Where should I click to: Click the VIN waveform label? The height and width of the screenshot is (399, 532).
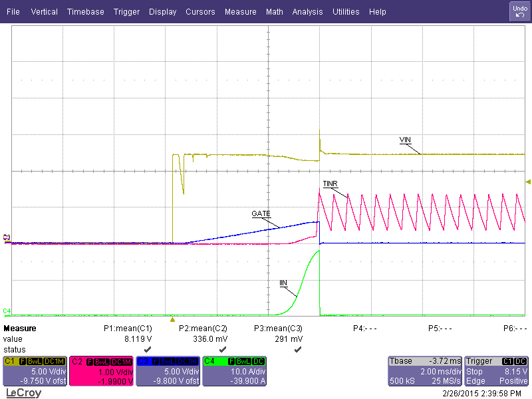405,140
